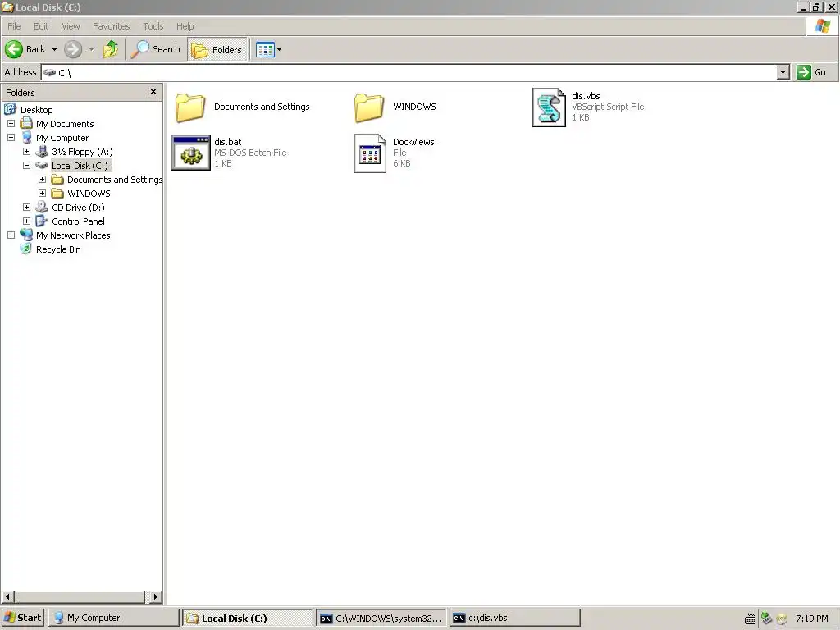Select Control Panel icon in tree
This screenshot has width=840, height=630.
pyautogui.click(x=42, y=221)
